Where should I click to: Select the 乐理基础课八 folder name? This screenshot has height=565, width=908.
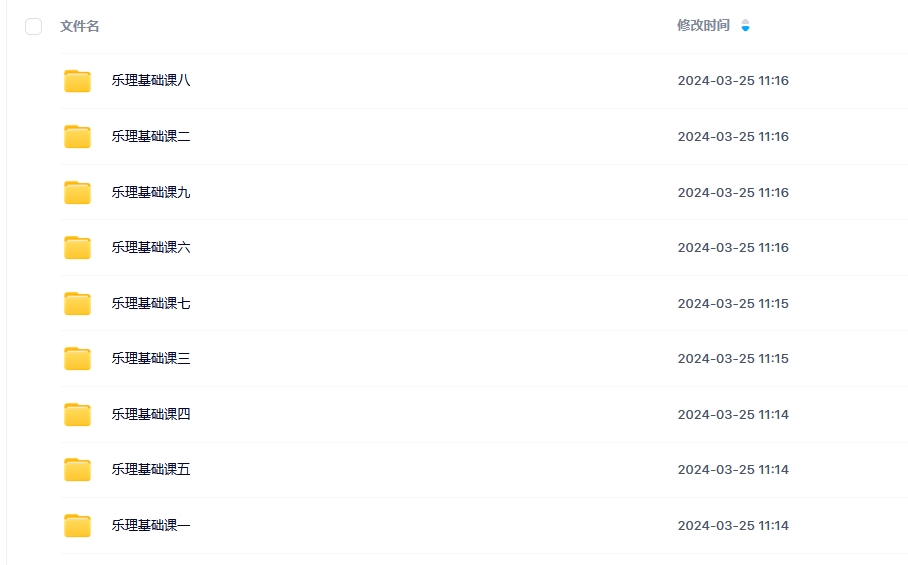[x=151, y=80]
